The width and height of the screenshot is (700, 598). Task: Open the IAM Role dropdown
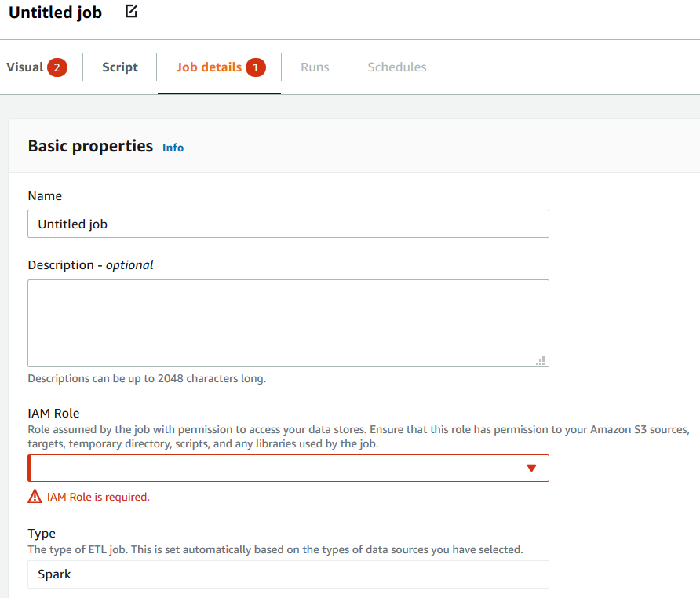tap(288, 468)
